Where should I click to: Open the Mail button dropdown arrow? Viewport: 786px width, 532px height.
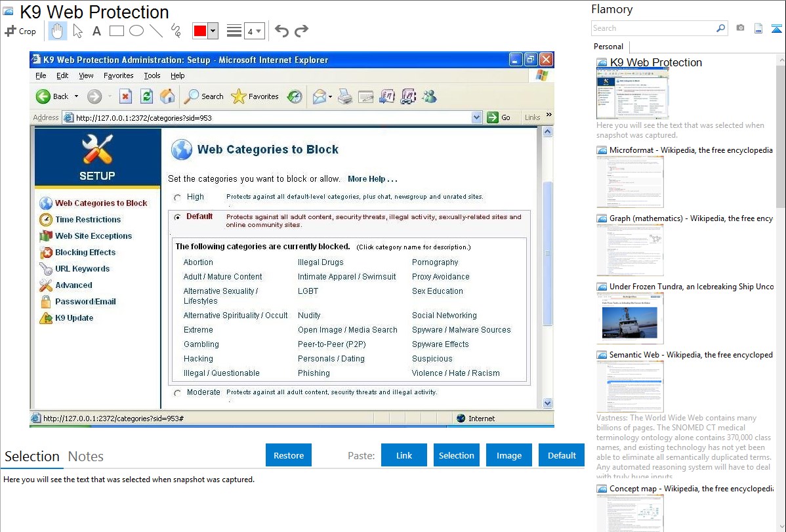(x=330, y=96)
